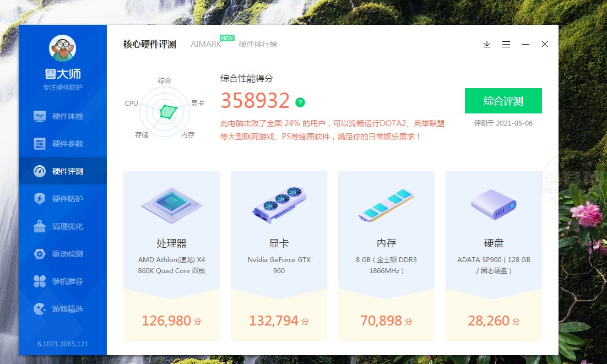The image size is (607, 364).
Task: Click the 鲁大师 avatar logo
Action: click(62, 48)
